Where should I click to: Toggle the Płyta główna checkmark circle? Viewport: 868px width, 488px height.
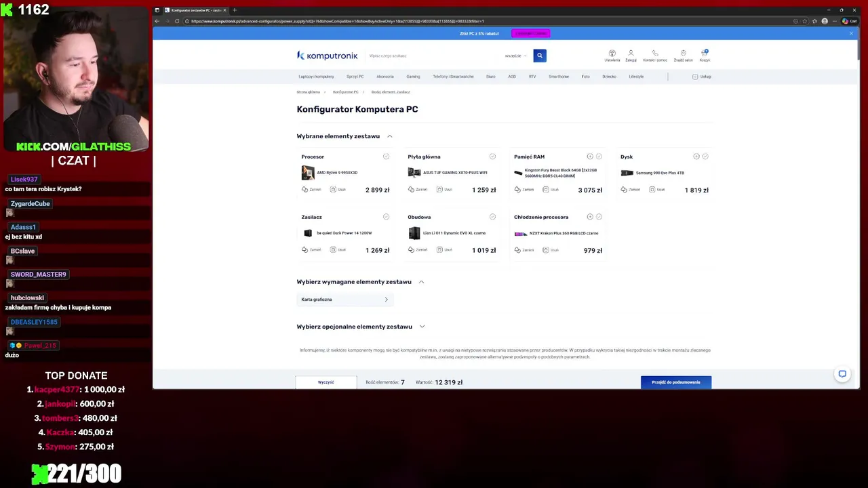(492, 157)
